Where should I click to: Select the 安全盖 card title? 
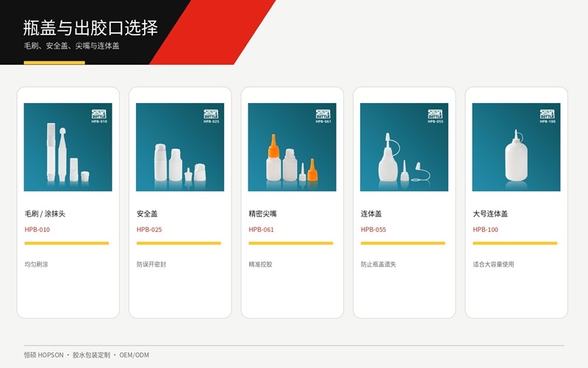pyautogui.click(x=147, y=213)
